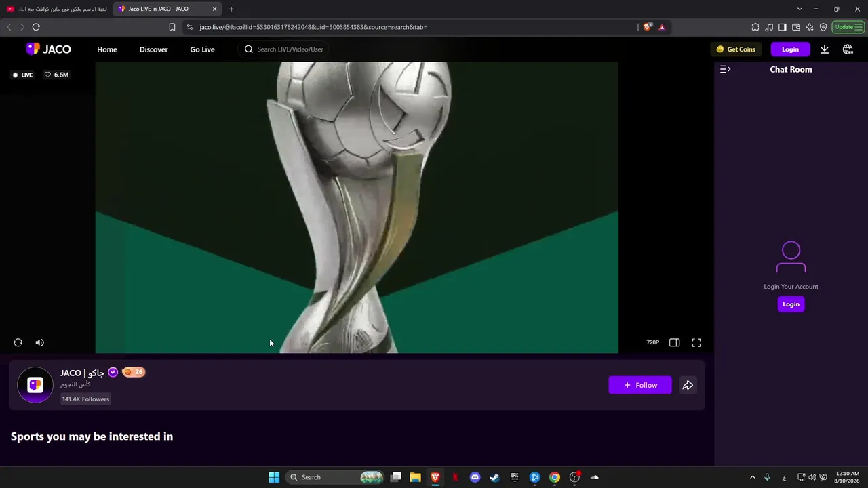Click the Get Coins button

click(736, 49)
